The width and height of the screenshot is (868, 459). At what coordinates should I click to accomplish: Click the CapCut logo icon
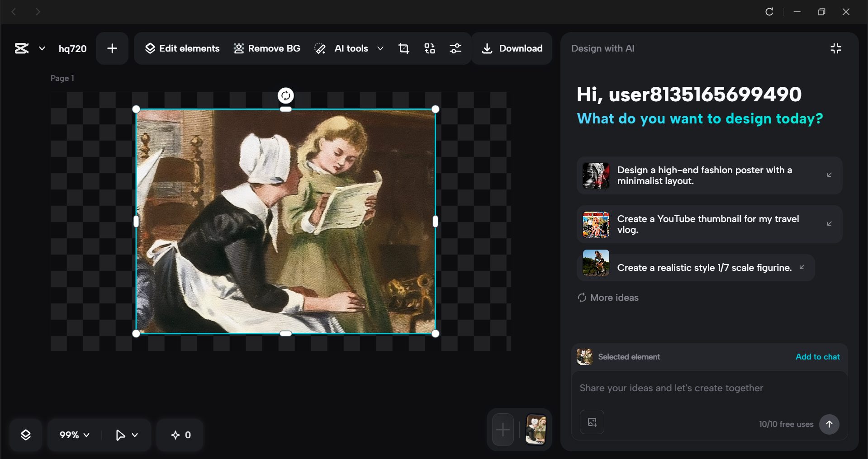point(21,48)
